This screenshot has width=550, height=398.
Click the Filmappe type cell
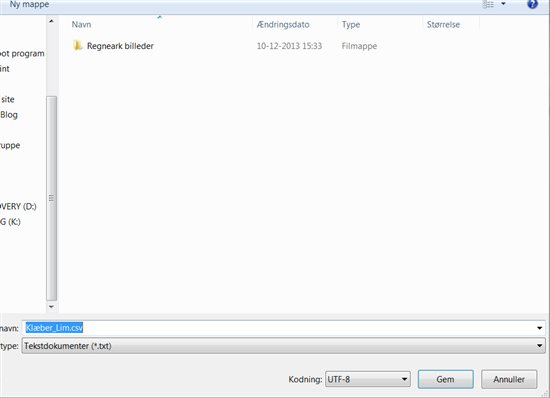(x=360, y=46)
